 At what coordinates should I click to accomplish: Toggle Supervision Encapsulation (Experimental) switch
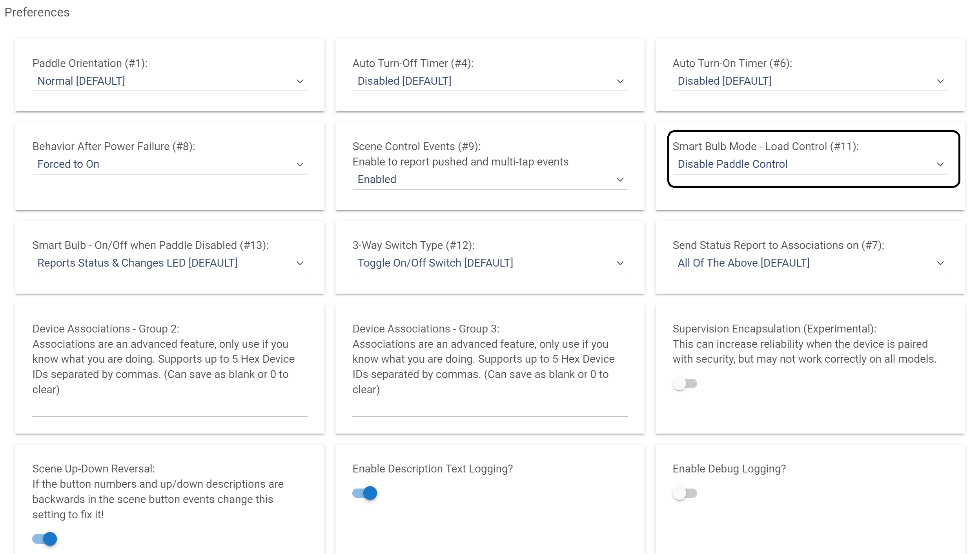685,383
